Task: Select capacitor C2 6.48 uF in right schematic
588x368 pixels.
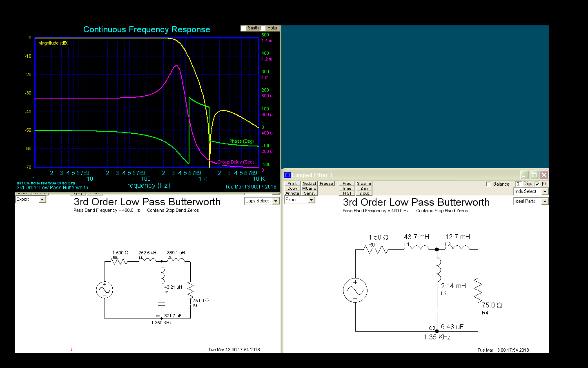Action: pos(437,311)
